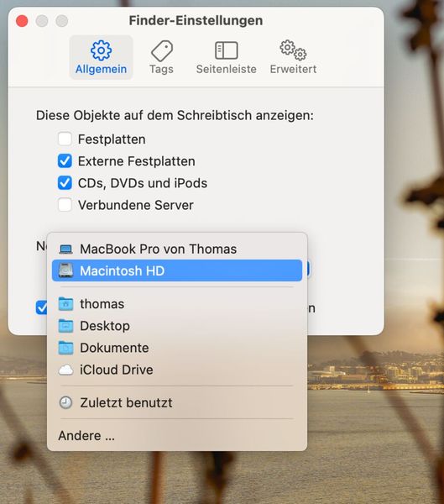Click the Dokumente folder icon
The width and height of the screenshot is (444, 504).
pyautogui.click(x=65, y=348)
